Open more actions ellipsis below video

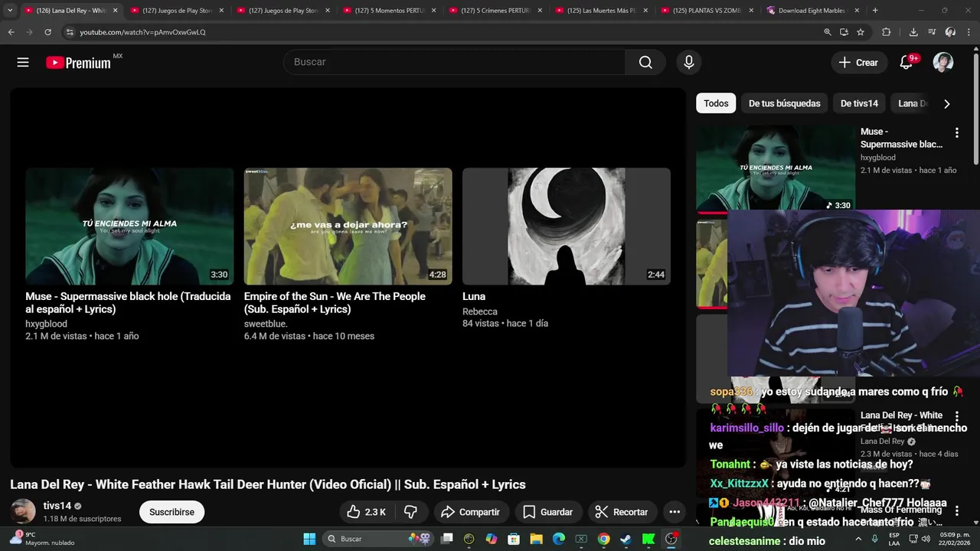pyautogui.click(x=675, y=512)
